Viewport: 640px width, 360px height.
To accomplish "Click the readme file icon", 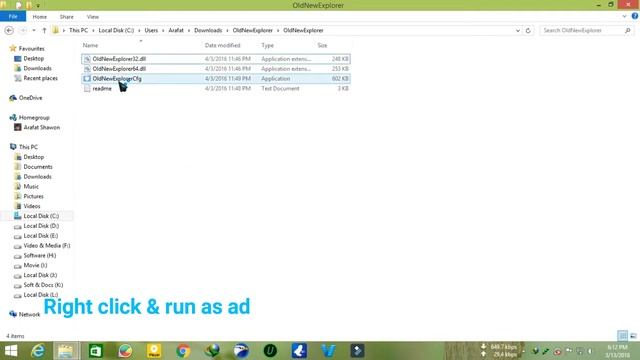I will coord(87,88).
